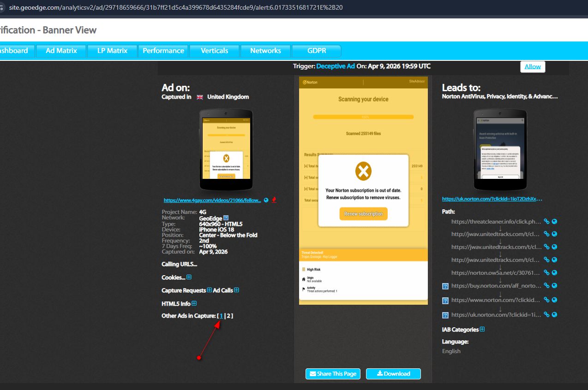Image resolution: width=588 pixels, height=390 pixels.
Task: Click the '640x960 - HTML5' type value
Action: (221, 224)
